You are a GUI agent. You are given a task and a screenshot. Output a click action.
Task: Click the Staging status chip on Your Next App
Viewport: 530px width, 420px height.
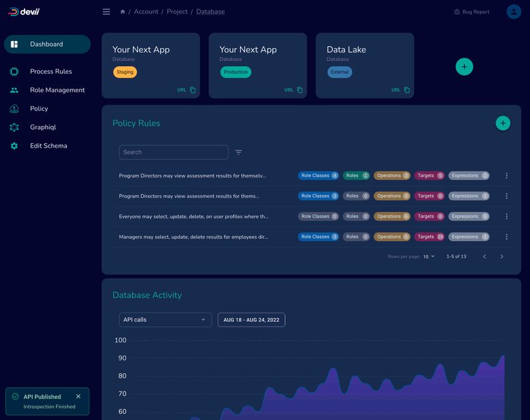[125, 72]
